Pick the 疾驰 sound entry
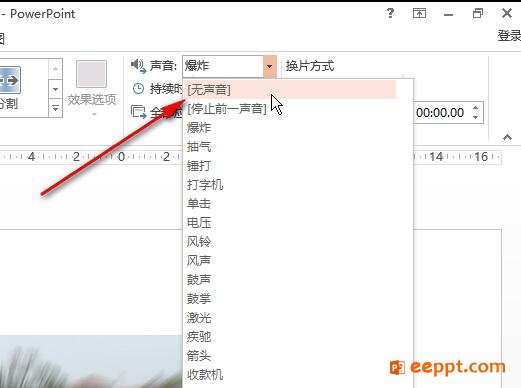This screenshot has height=388, width=521. click(x=289, y=337)
